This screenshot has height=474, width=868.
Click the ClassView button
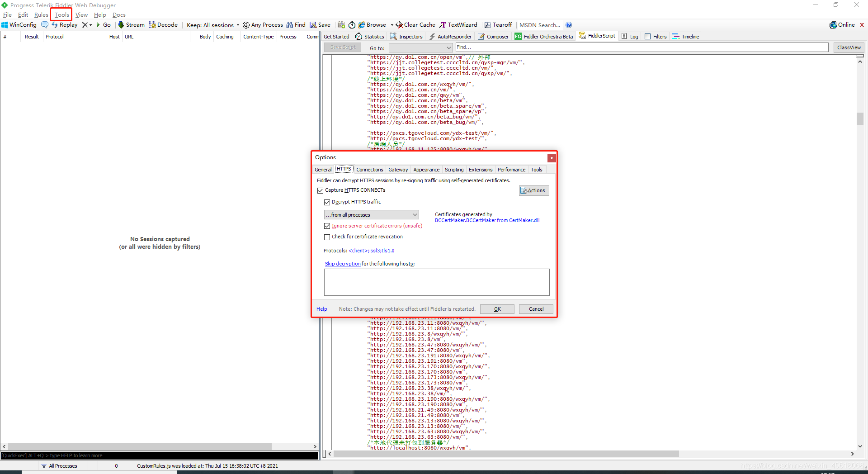(849, 47)
